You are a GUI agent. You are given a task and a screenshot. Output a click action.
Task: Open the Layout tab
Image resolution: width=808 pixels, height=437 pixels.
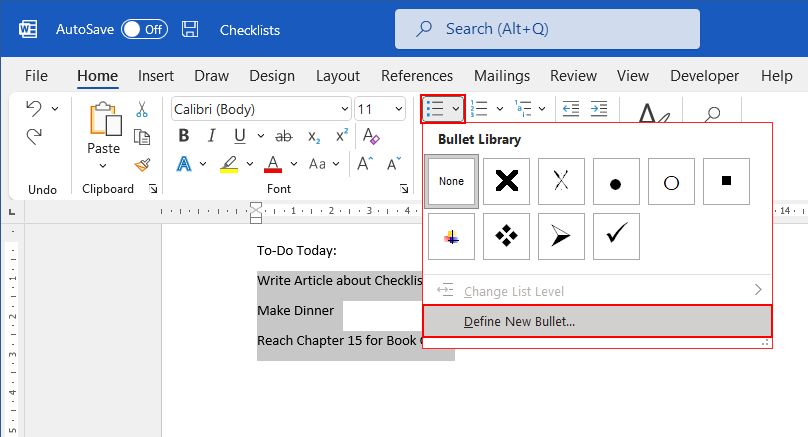[338, 76]
